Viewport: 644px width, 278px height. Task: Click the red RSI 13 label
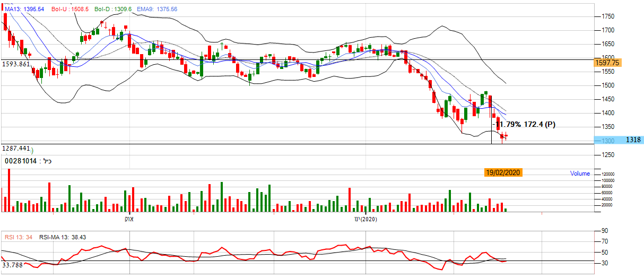pos(19,237)
